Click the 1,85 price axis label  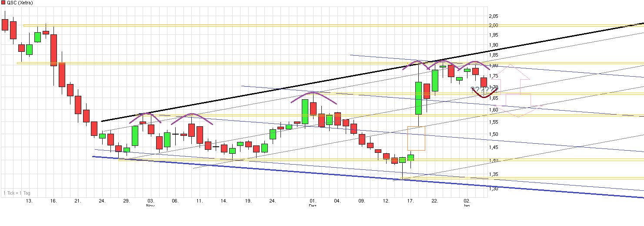point(494,55)
